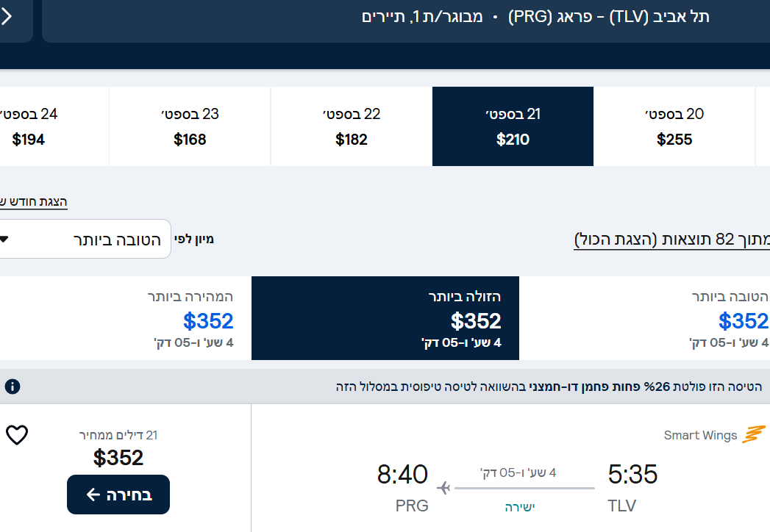Select the 21 בספט׳ date tab at $210
770x532 pixels.
pos(513,126)
